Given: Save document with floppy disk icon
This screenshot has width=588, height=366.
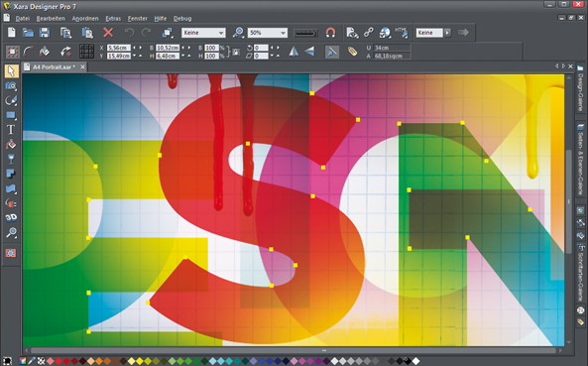Looking at the screenshot, I should pyautogui.click(x=45, y=33).
